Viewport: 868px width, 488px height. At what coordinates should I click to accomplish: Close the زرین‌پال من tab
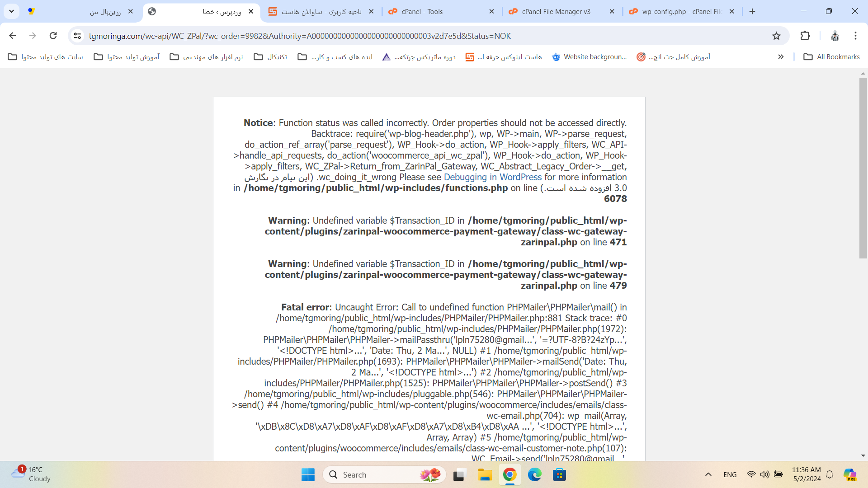tap(131, 12)
